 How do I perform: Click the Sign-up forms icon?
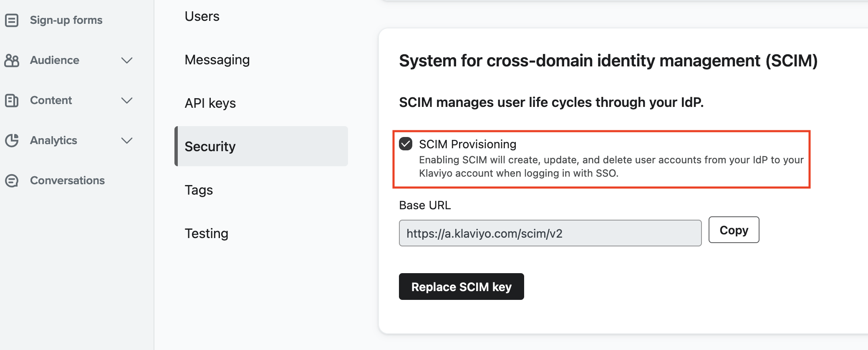12,20
